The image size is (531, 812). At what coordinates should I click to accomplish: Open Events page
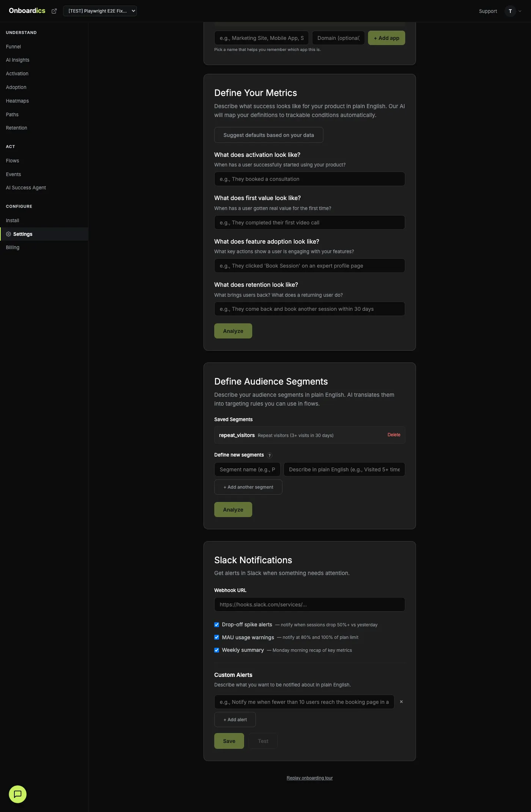point(13,175)
